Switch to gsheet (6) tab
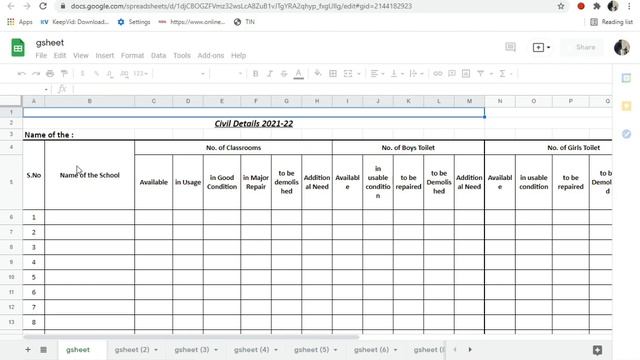Image resolution: width=640 pixels, height=360 pixels. [x=371, y=350]
